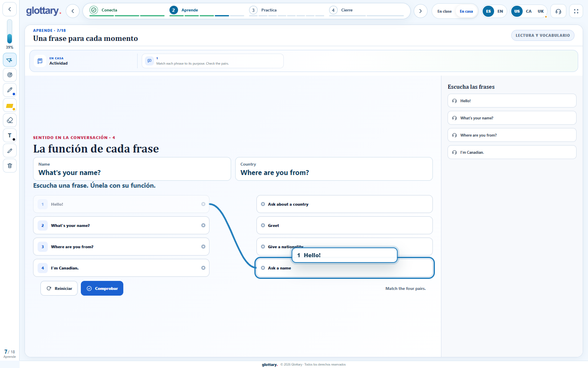Image resolution: width=588 pixels, height=368 pixels.
Task: Click the Comprobar button
Action: [102, 288]
